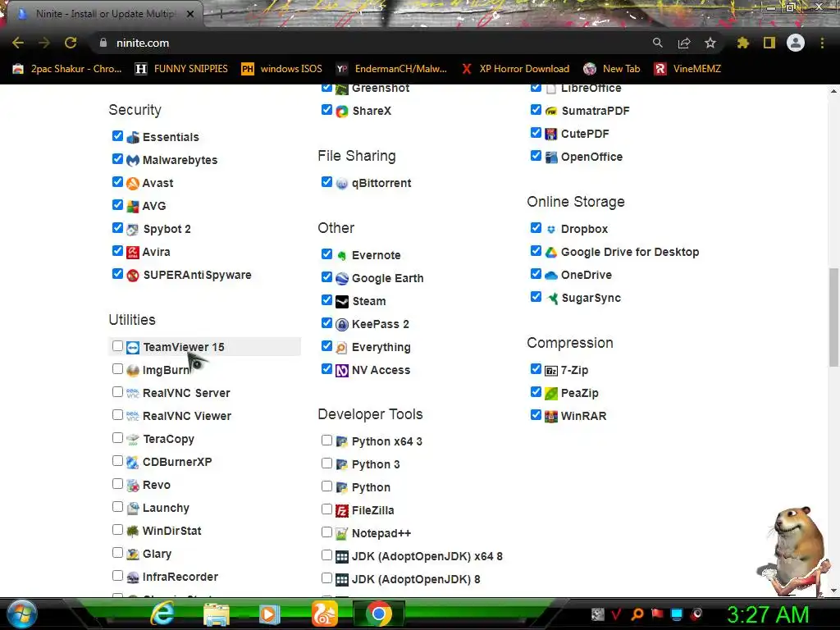Uncheck the Everything checkbox
Screen dimensions: 840x630
pyautogui.click(x=326, y=346)
